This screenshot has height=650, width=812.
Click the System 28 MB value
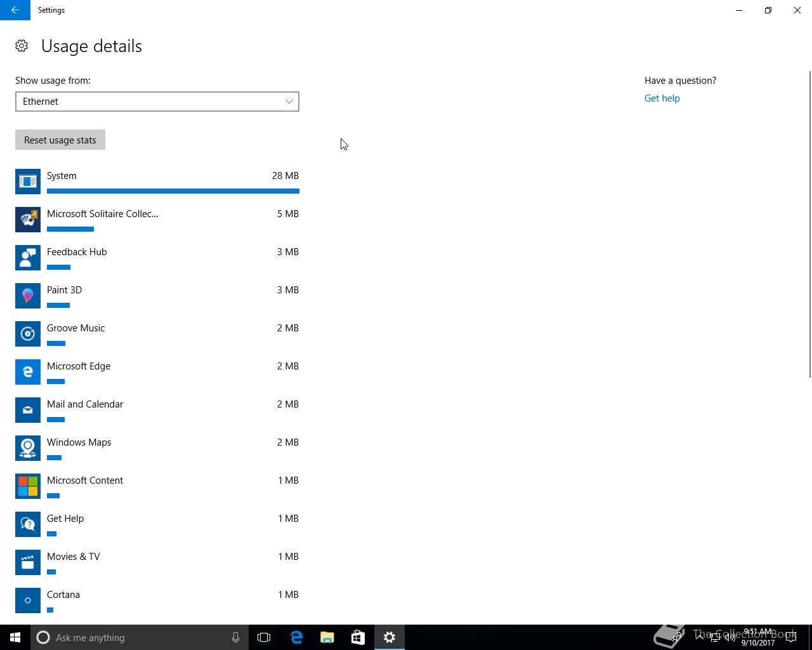(285, 176)
